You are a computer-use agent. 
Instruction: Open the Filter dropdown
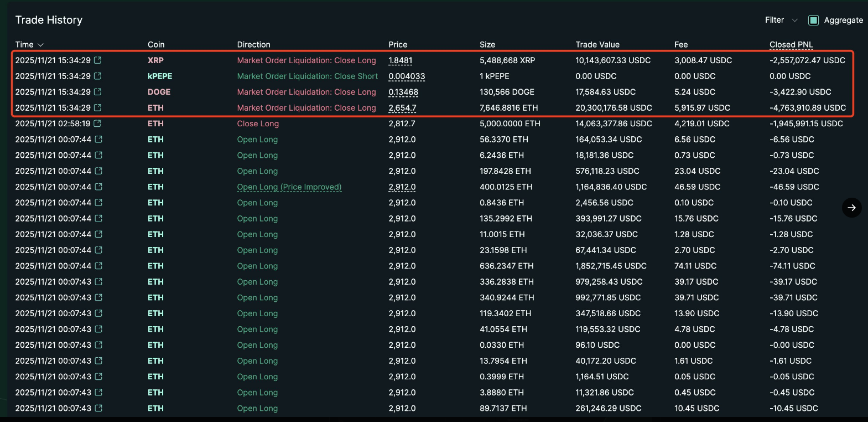tap(781, 20)
